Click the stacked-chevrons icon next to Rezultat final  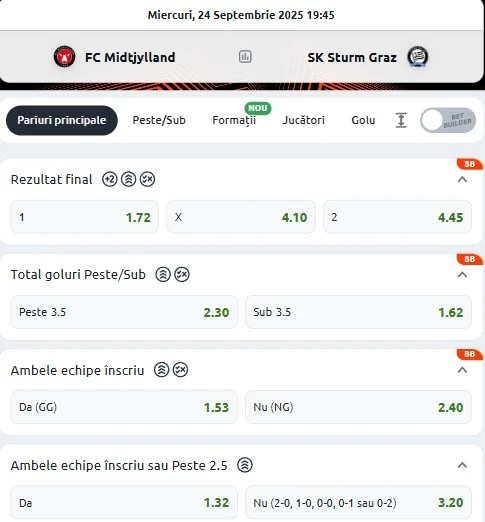[x=128, y=179]
